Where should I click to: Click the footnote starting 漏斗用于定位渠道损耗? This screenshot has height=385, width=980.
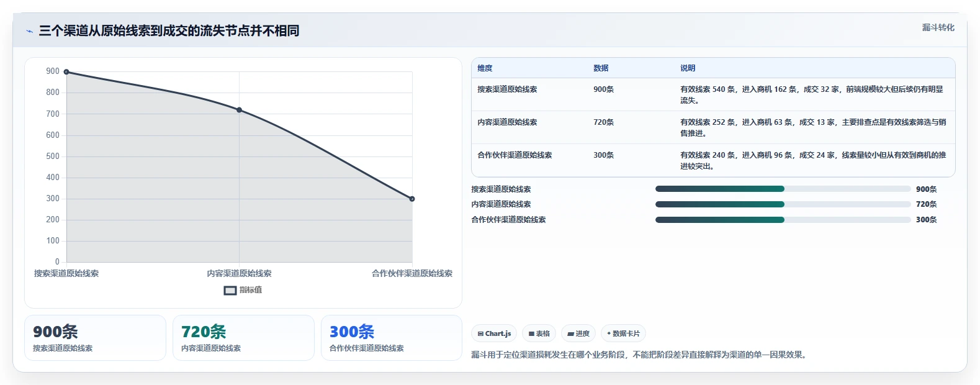click(640, 355)
